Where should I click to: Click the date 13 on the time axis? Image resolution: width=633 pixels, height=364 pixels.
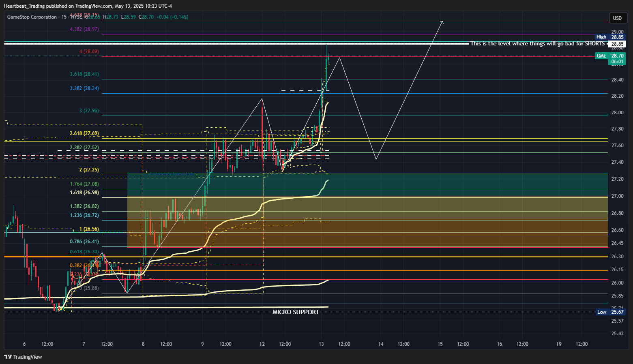[321, 344]
